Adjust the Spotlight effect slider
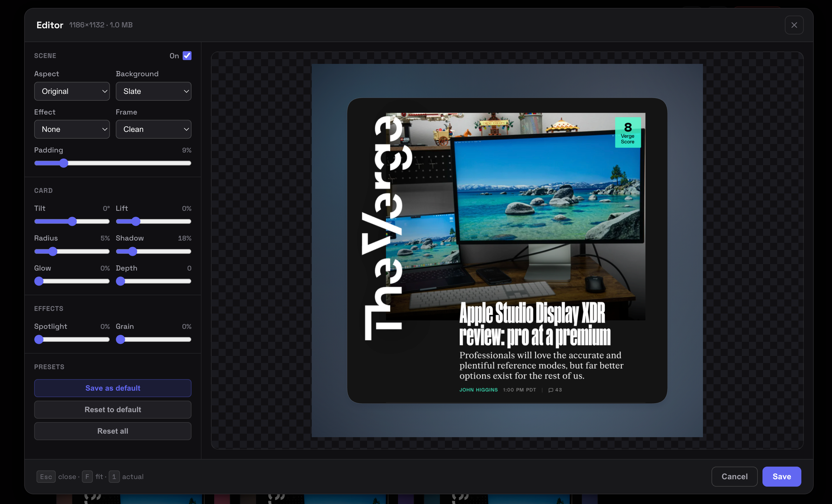Image resolution: width=832 pixels, height=504 pixels. 39,340
